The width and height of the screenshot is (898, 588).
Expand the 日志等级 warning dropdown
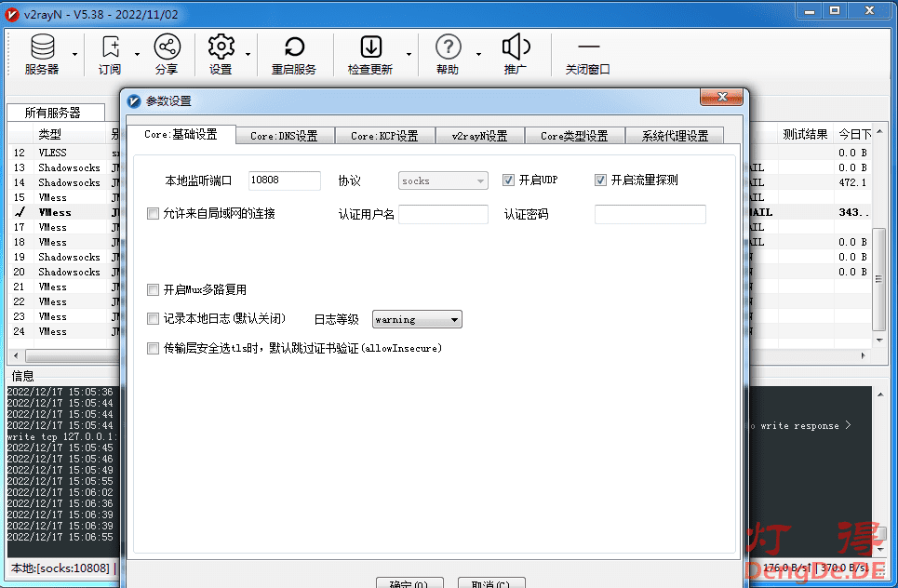click(x=454, y=320)
